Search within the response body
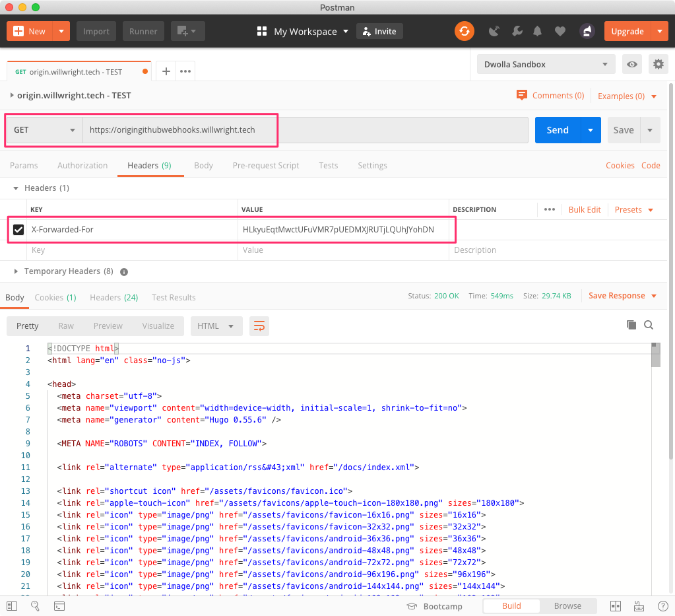 click(x=649, y=325)
